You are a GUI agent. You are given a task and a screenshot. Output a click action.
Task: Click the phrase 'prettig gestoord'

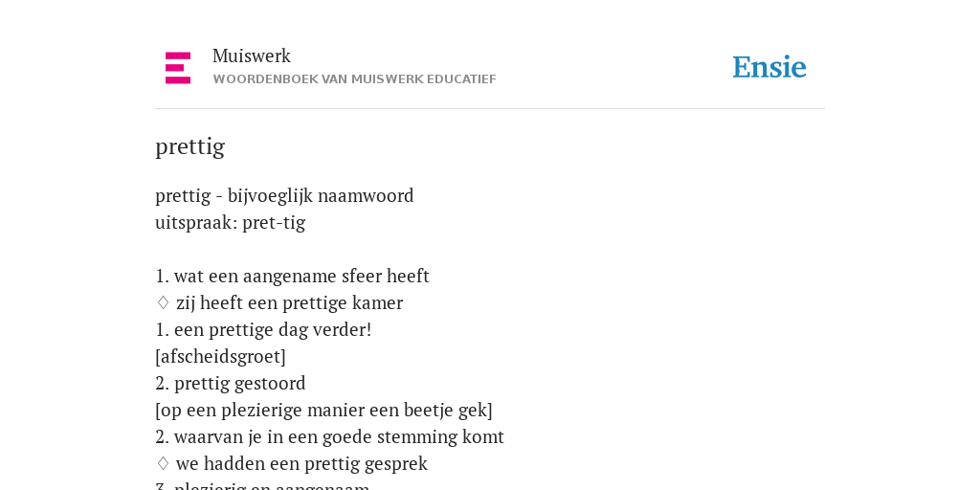[240, 383]
